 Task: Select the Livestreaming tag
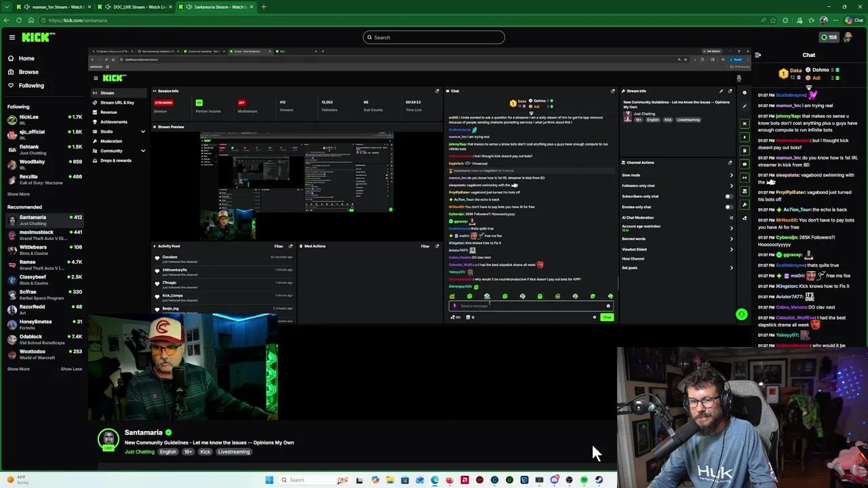coord(233,451)
